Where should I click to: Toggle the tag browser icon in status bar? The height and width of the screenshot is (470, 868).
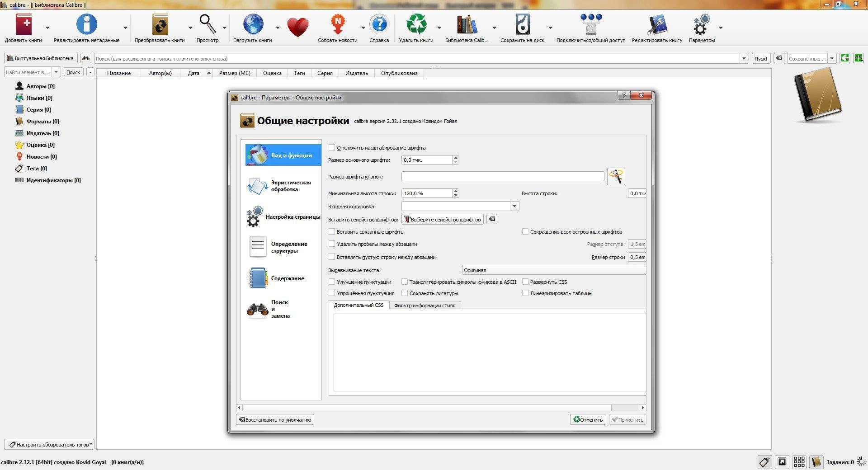point(764,462)
